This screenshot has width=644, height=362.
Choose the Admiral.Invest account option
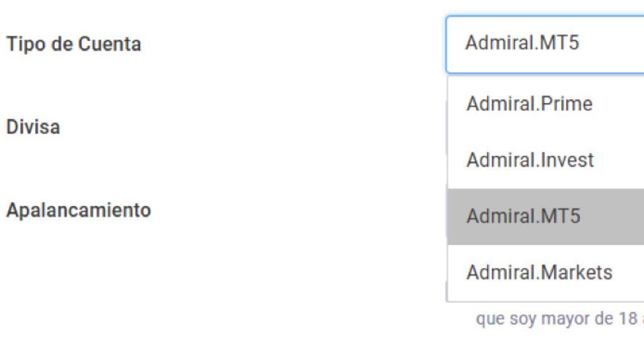tap(530, 160)
